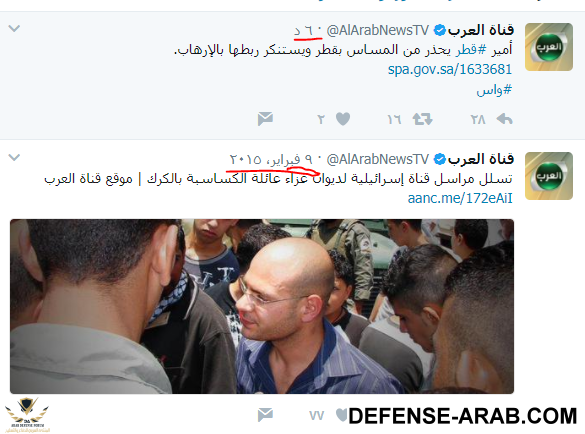Click verified badge on first tweet
The image size is (585, 434).
(x=440, y=30)
